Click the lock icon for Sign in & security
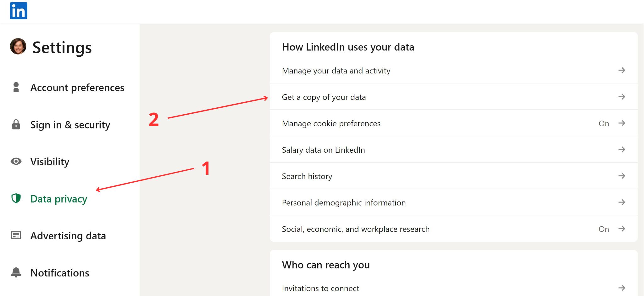The image size is (644, 296). [16, 124]
